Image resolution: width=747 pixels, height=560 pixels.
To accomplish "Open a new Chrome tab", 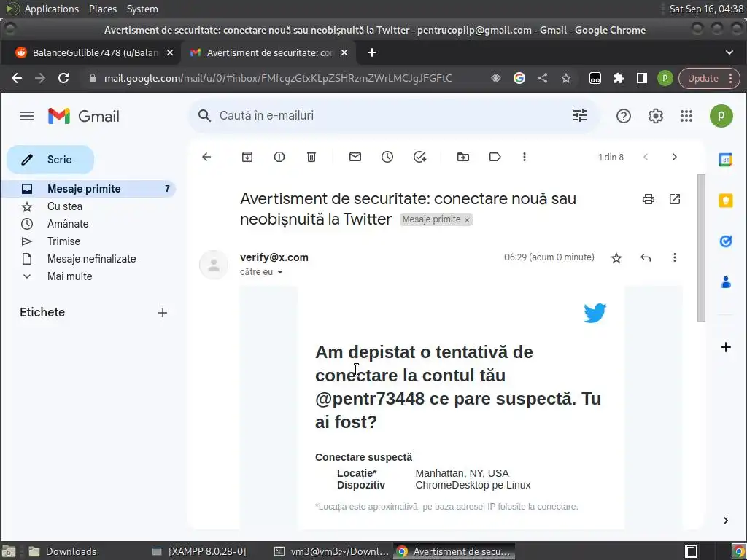I will (x=372, y=52).
